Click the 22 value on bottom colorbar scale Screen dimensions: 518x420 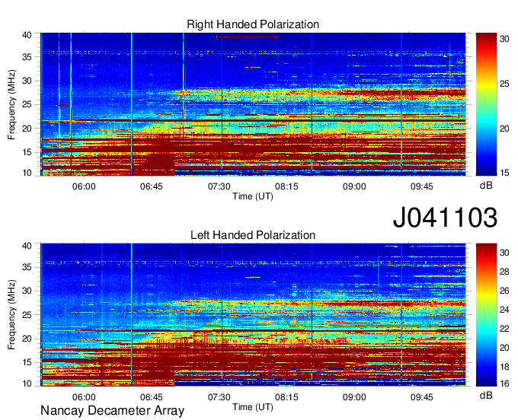pyautogui.click(x=504, y=329)
